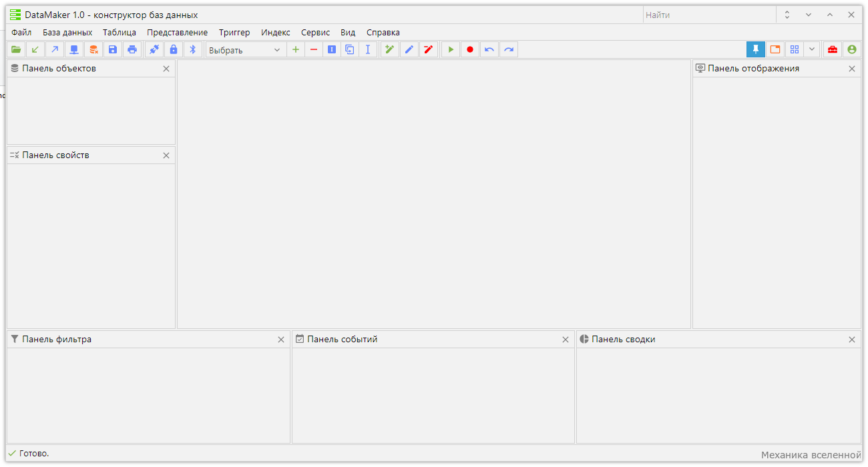Viewport: 868px width, 467px height.
Task: Open the База данных menu
Action: pos(67,32)
